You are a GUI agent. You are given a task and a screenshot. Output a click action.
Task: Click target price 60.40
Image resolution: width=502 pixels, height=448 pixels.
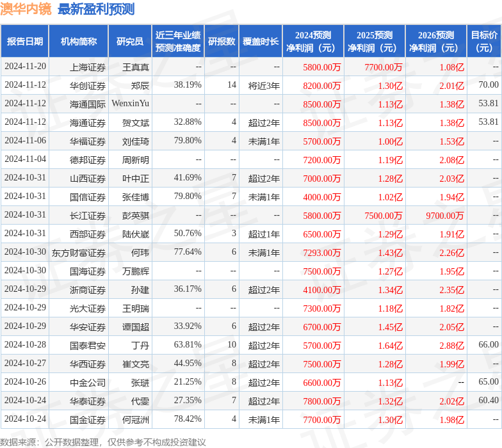tap(489, 401)
